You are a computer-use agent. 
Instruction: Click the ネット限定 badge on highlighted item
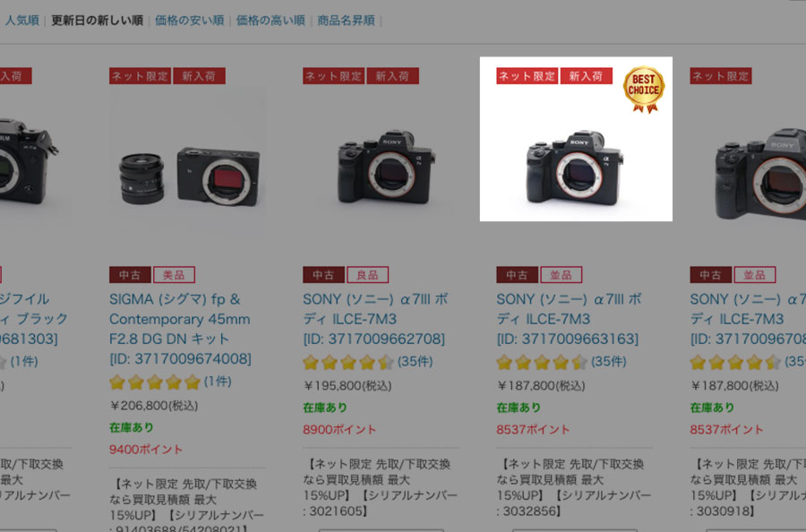[527, 76]
